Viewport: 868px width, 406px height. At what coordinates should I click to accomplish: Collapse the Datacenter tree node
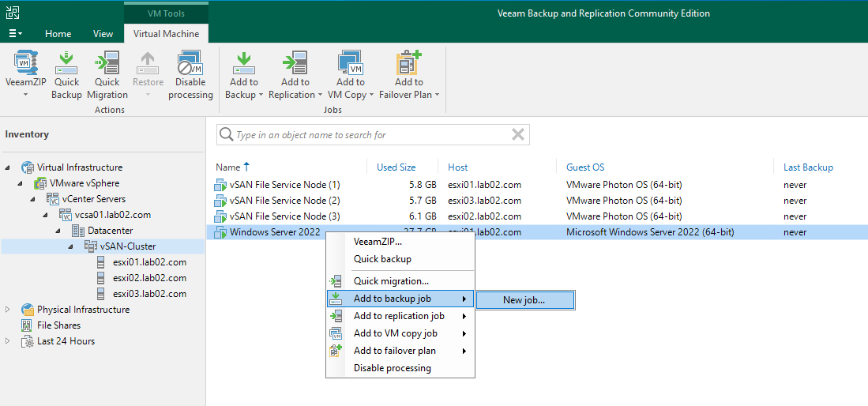coord(58,231)
